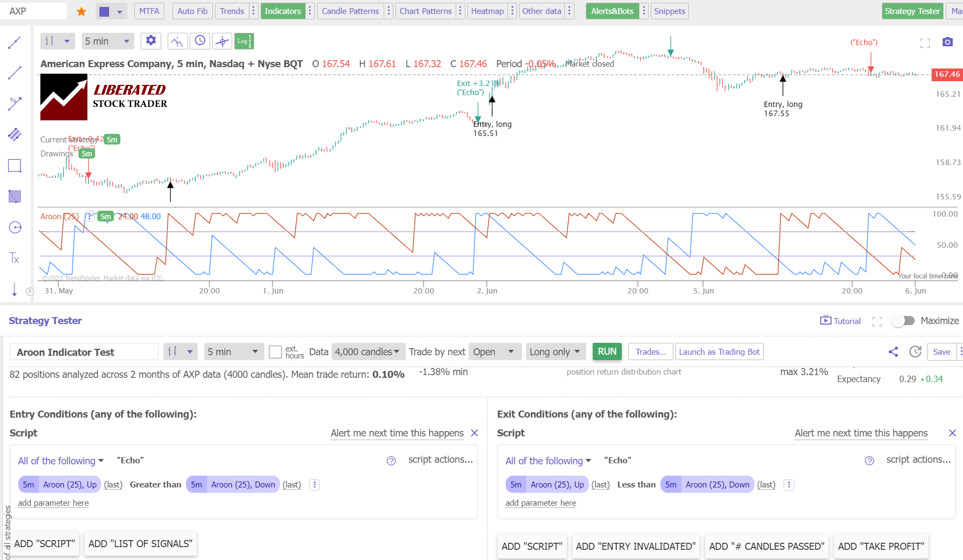
Task: Enable Log scale on the chart
Action: click(244, 41)
